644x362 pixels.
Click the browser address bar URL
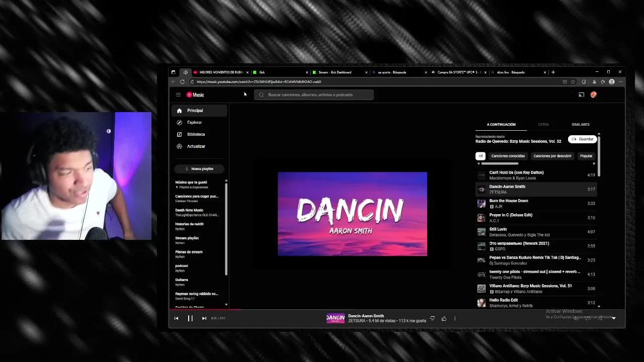pos(259,81)
